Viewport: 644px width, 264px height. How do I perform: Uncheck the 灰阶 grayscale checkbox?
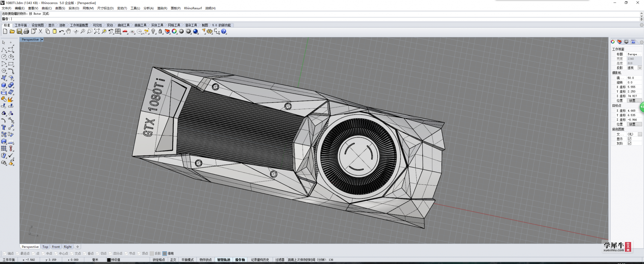coord(630,143)
